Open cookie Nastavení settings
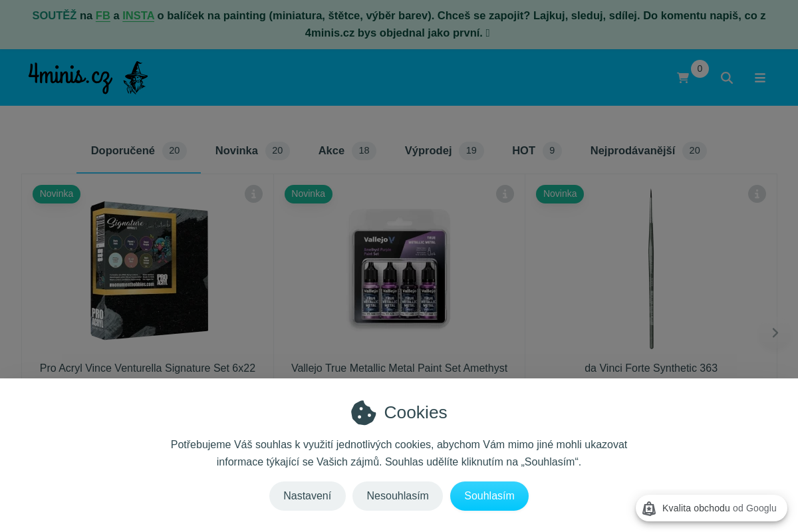Screen dimensions: 798x532 (x=307, y=496)
